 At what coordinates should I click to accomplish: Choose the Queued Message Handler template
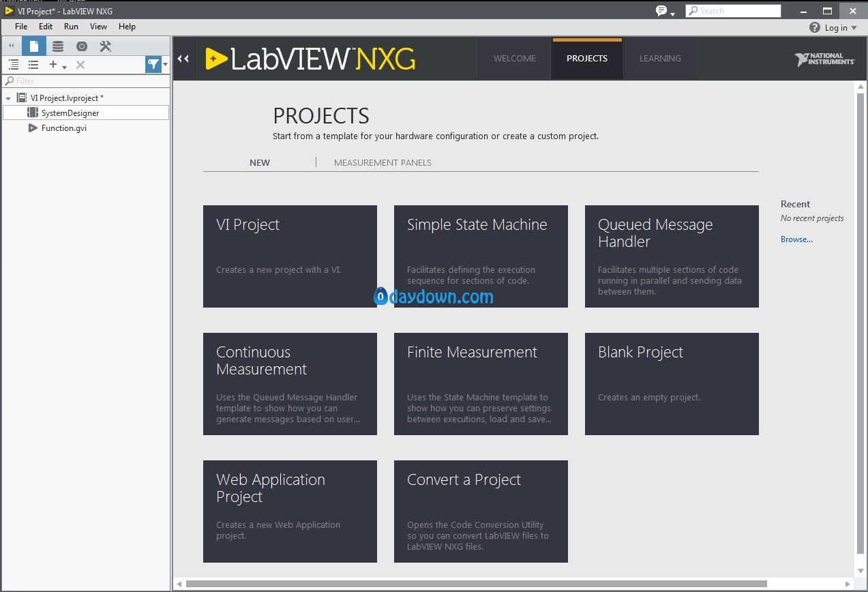(672, 256)
